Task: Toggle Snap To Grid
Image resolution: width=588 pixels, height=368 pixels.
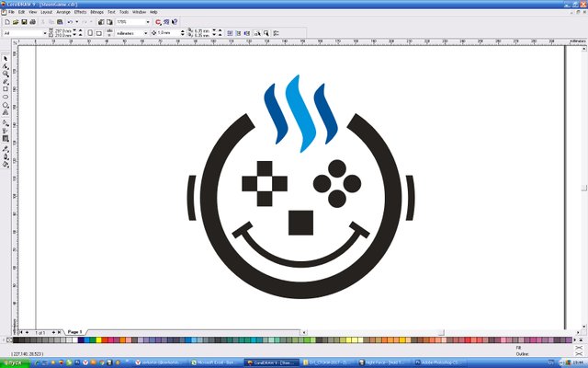Action: tap(230, 33)
